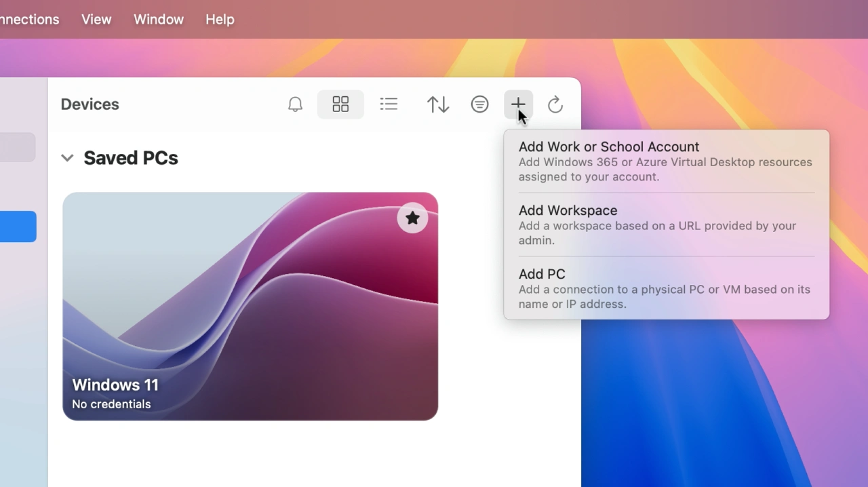868x487 pixels.
Task: Click the plus add button
Action: tap(518, 104)
